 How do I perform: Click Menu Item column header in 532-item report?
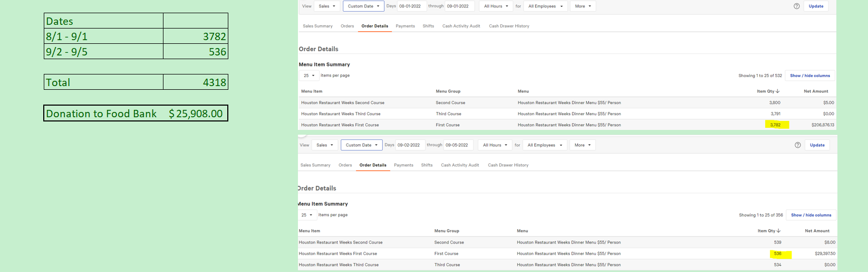pyautogui.click(x=312, y=91)
